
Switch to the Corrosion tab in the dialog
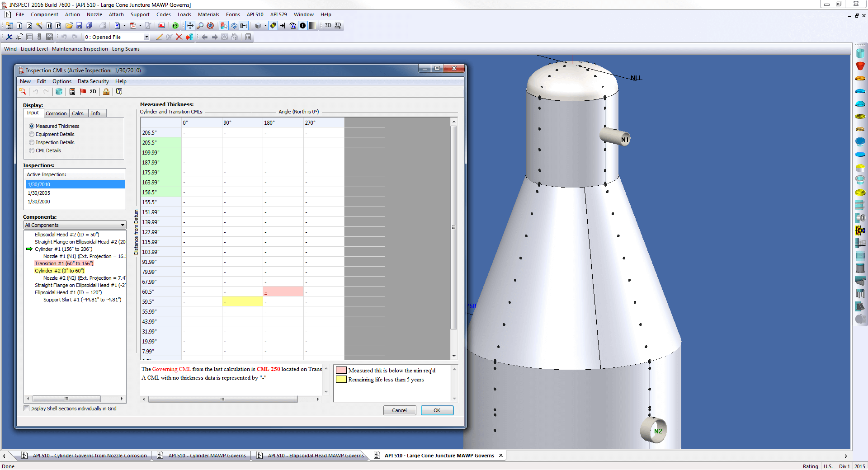(x=56, y=113)
